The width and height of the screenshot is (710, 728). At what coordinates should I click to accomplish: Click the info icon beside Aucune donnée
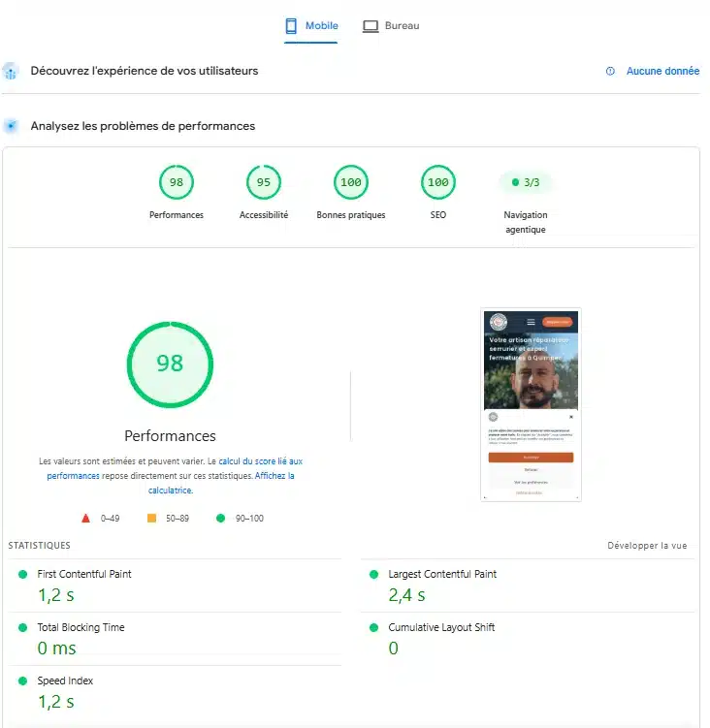tap(610, 71)
